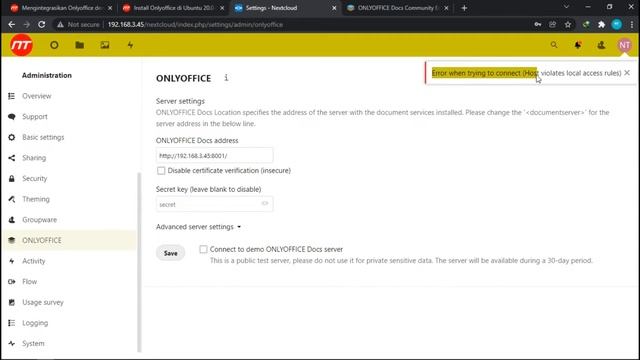
Task: Open Sharing settings in sidebar
Action: pyautogui.click(x=34, y=158)
